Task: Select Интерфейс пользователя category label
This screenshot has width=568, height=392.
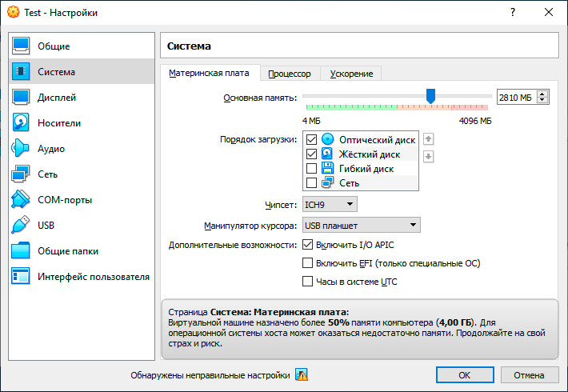Action: click(x=94, y=277)
